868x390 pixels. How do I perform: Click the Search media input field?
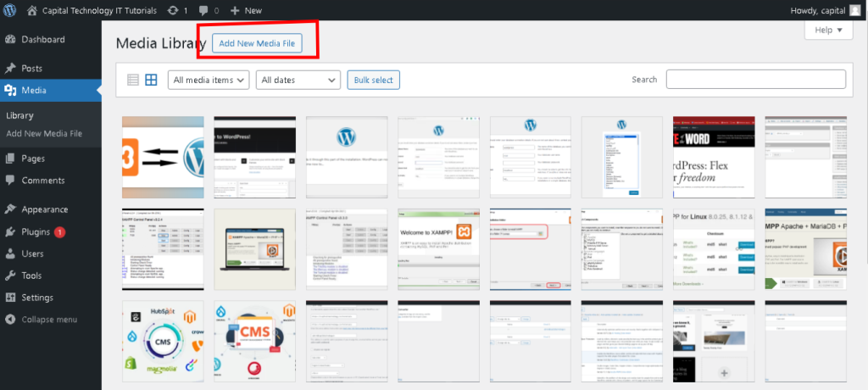[755, 80]
